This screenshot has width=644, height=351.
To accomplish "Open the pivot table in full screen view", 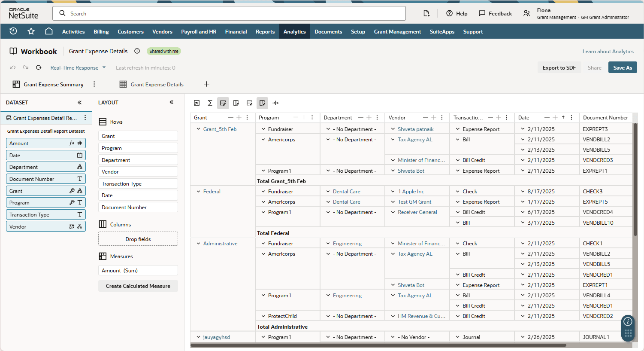I will pos(197,103).
